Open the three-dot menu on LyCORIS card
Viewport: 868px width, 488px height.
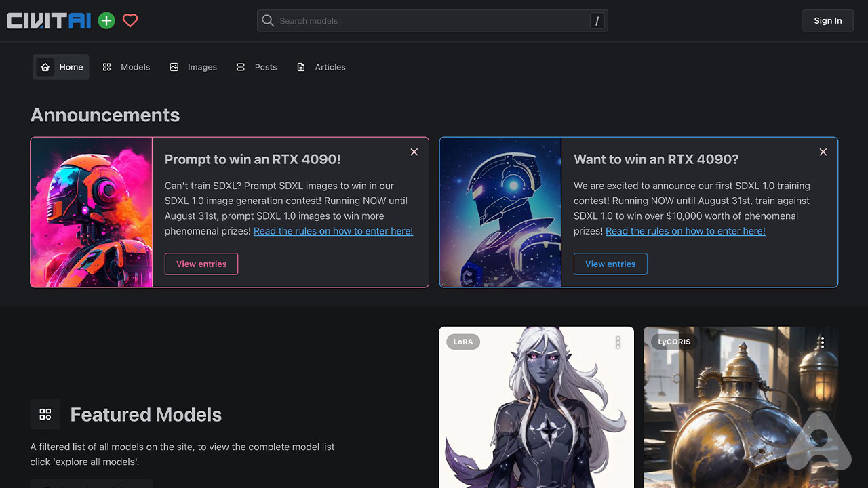[821, 342]
